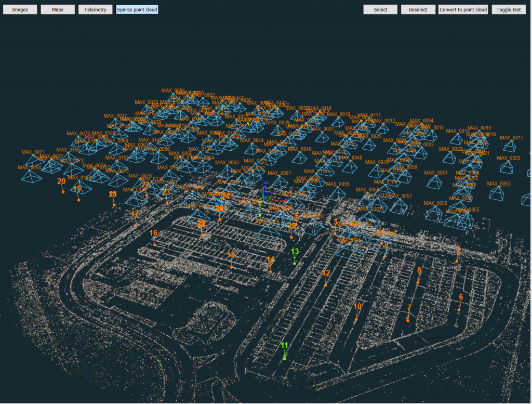Switch to the Maps view
532x404 pixels.
coord(58,9)
